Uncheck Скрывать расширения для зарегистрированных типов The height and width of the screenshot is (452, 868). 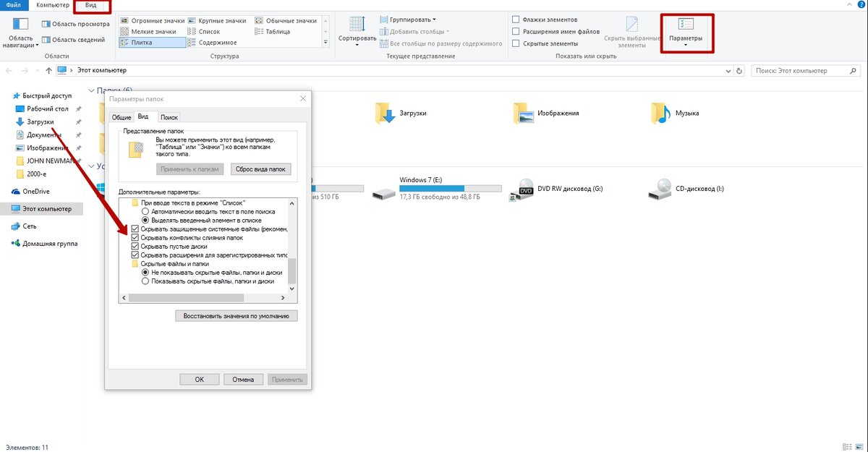click(x=135, y=255)
